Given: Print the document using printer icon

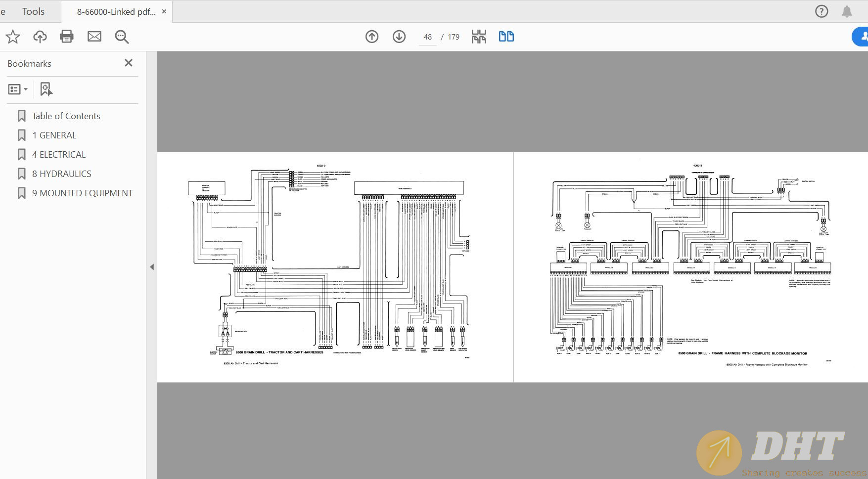Looking at the screenshot, I should click(x=67, y=37).
